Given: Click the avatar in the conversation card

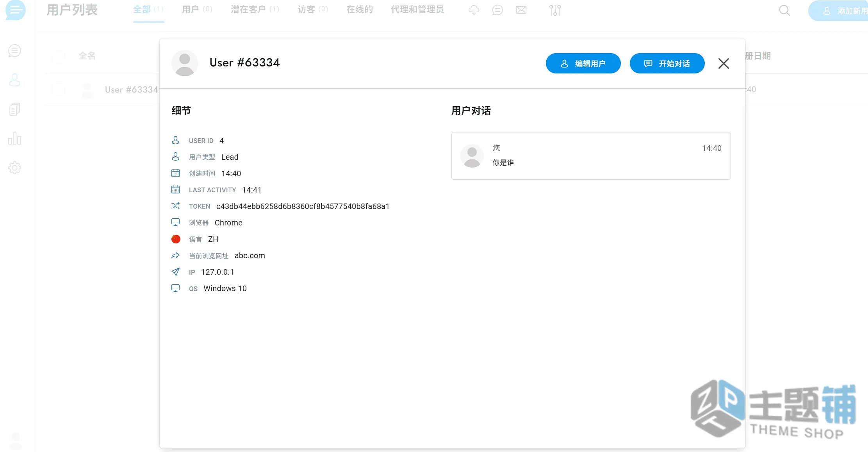Looking at the screenshot, I should [472, 156].
